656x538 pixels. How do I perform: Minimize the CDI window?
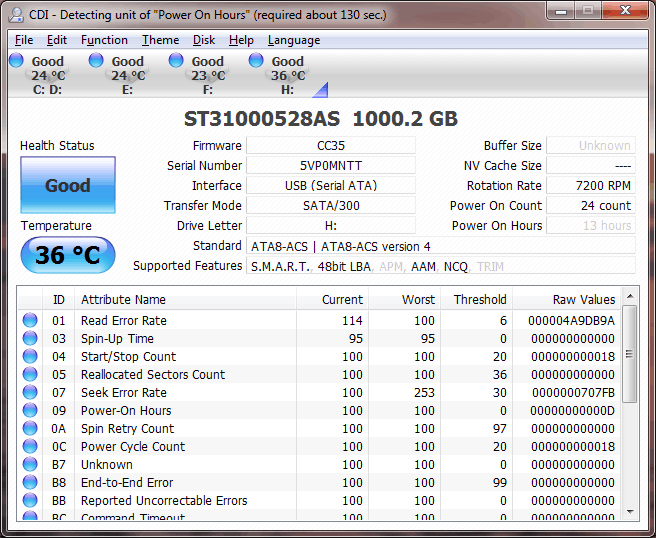[x=561, y=11]
